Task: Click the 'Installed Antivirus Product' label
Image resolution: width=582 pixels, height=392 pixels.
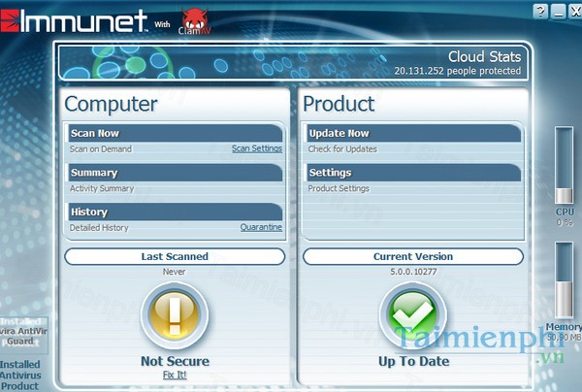Action: pos(20,376)
